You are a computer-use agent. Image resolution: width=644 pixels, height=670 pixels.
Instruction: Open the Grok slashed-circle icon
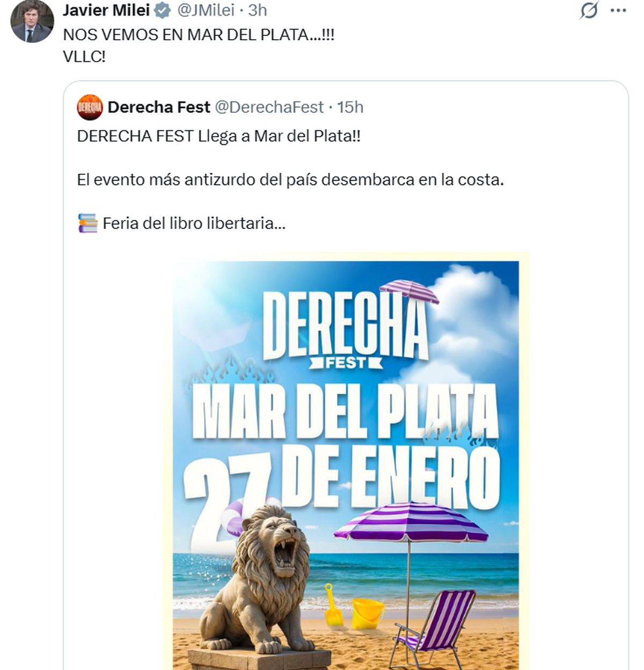(589, 10)
